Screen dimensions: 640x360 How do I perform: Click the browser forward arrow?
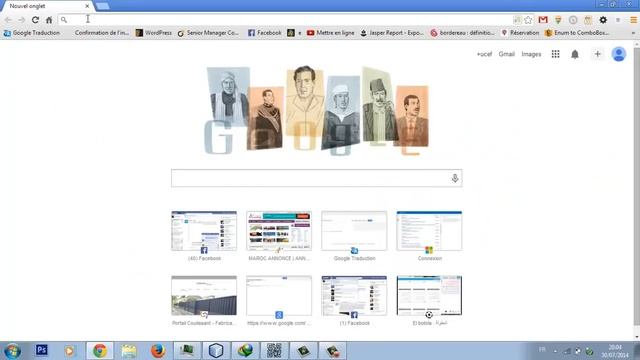(x=22, y=20)
